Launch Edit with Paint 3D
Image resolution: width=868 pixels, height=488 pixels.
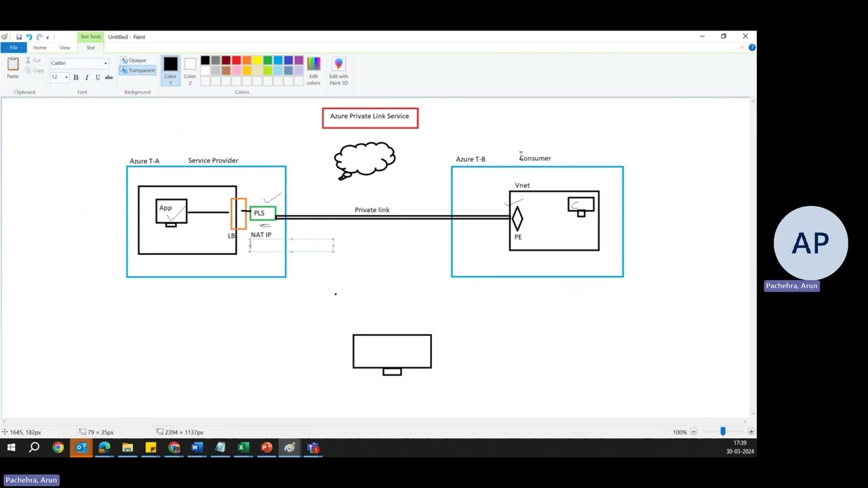[x=338, y=70]
